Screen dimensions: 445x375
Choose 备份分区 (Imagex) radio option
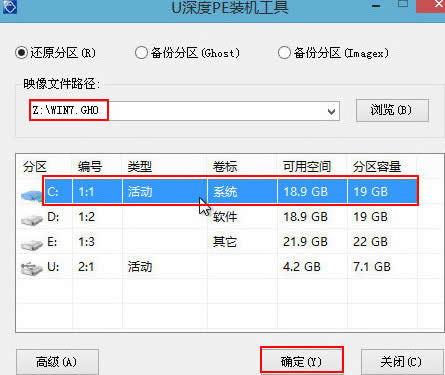click(333, 53)
